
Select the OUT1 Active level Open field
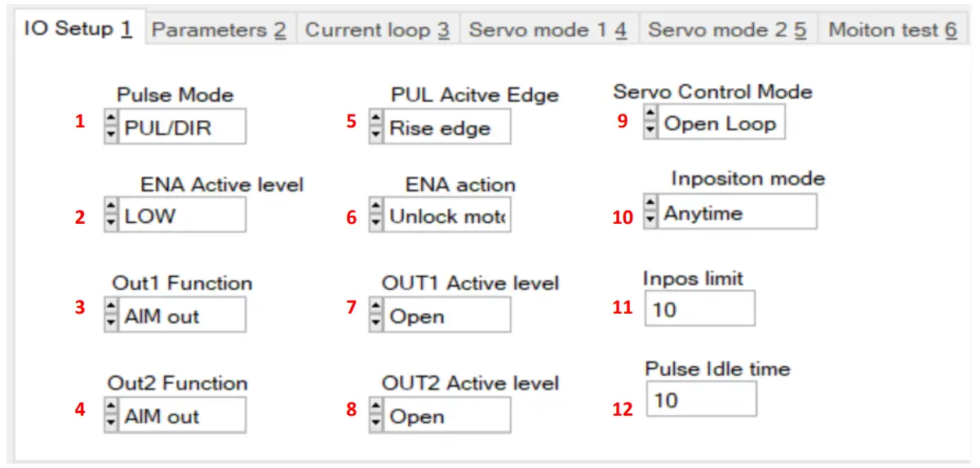point(447,315)
